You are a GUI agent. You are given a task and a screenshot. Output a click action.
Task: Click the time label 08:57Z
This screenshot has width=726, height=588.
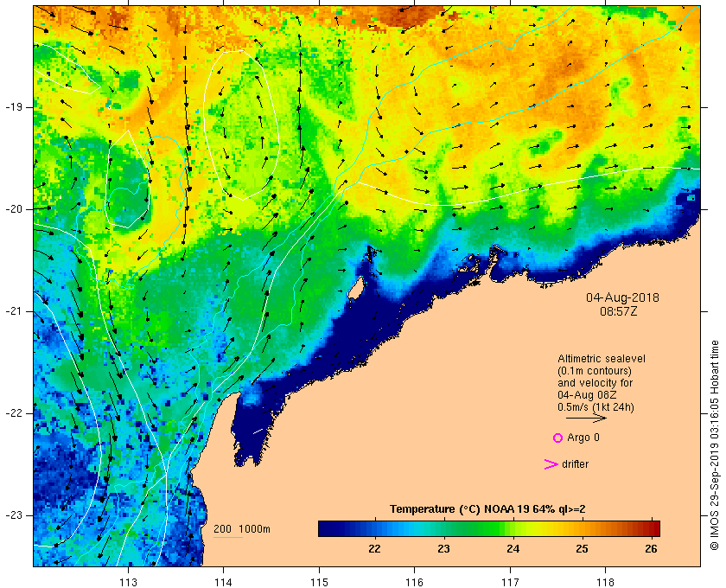[x=619, y=311]
